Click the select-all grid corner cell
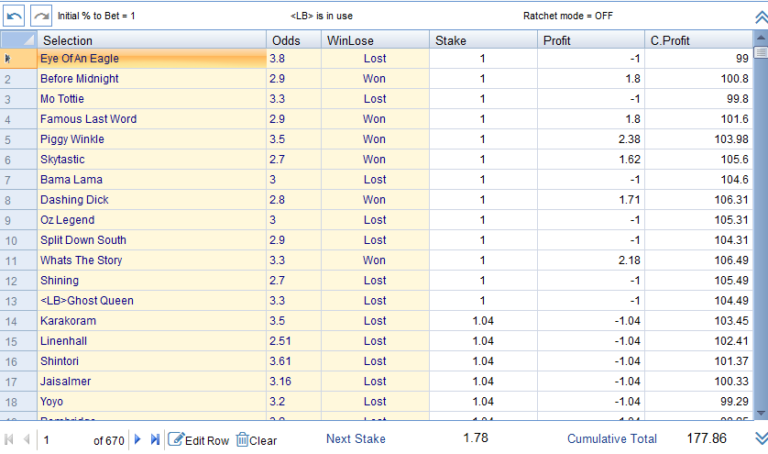 [x=18, y=40]
